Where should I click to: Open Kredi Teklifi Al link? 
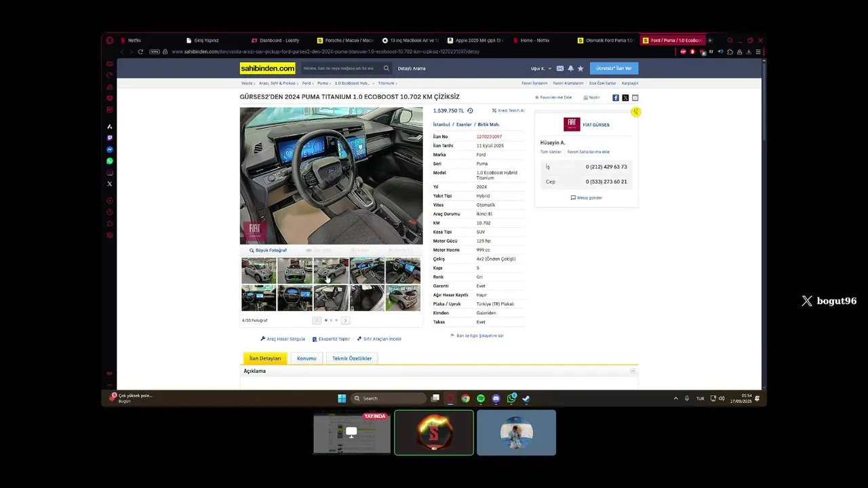click(508, 110)
